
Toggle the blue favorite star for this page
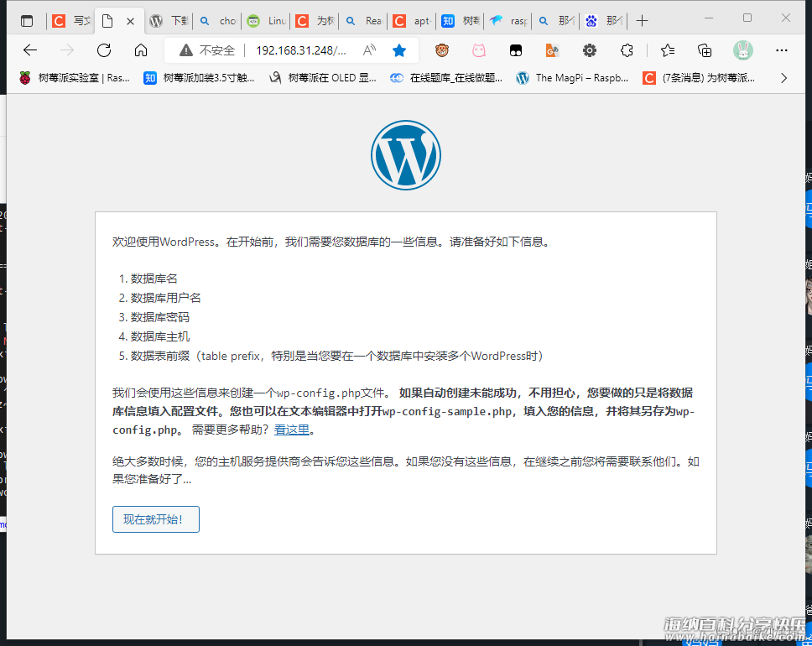[399, 50]
